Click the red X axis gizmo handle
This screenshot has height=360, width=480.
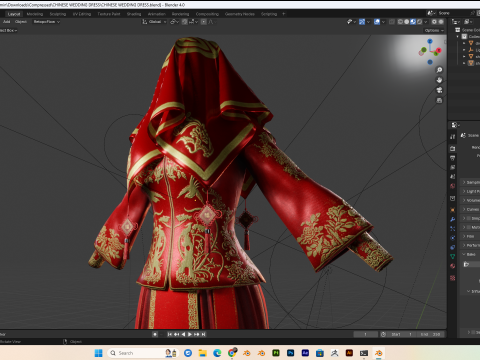point(438,50)
